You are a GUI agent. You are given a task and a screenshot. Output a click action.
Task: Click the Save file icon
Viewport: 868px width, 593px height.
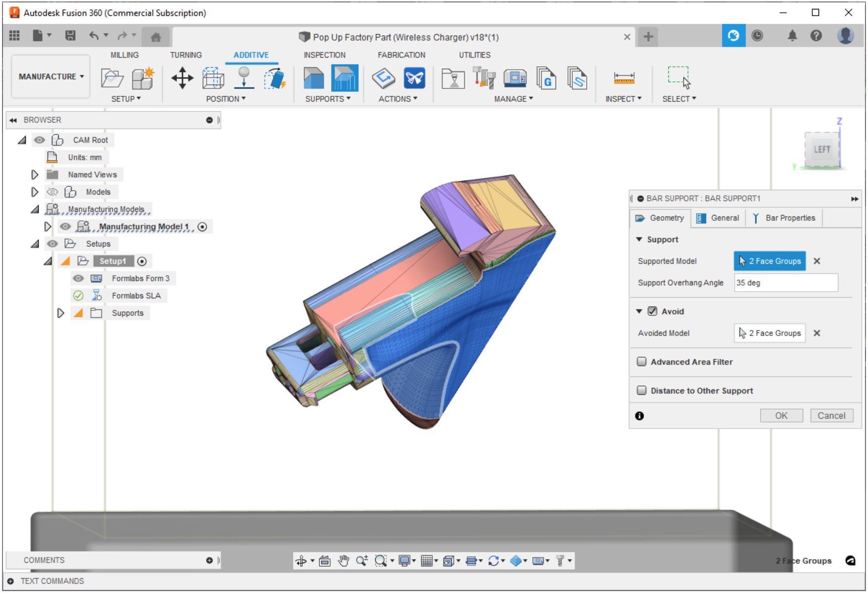(70, 36)
